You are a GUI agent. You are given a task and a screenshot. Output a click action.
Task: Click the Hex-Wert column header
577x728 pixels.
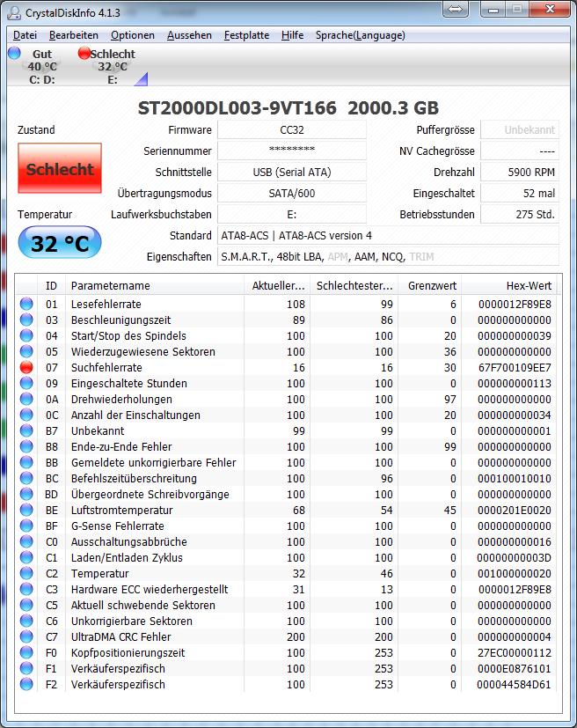[509, 285]
